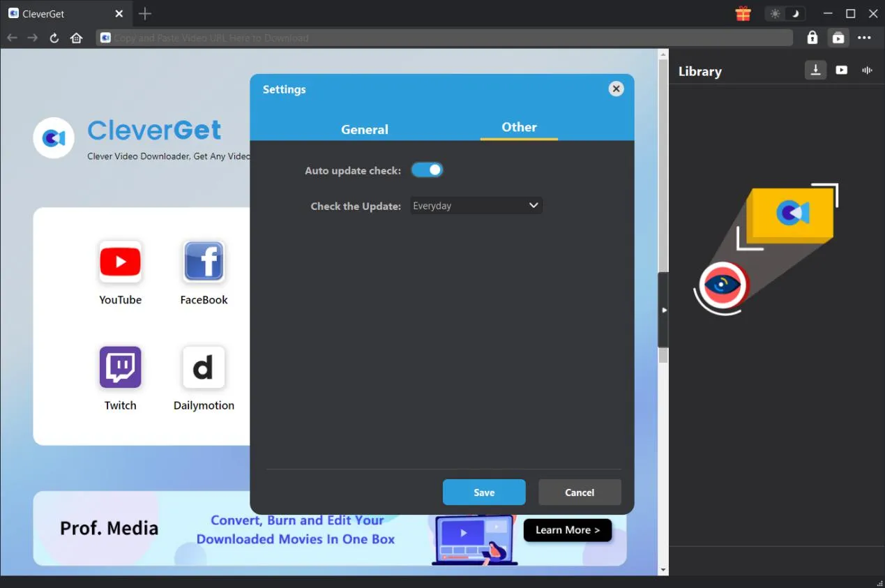Toggle light/dark theme switch
The width and height of the screenshot is (885, 588).
[785, 14]
